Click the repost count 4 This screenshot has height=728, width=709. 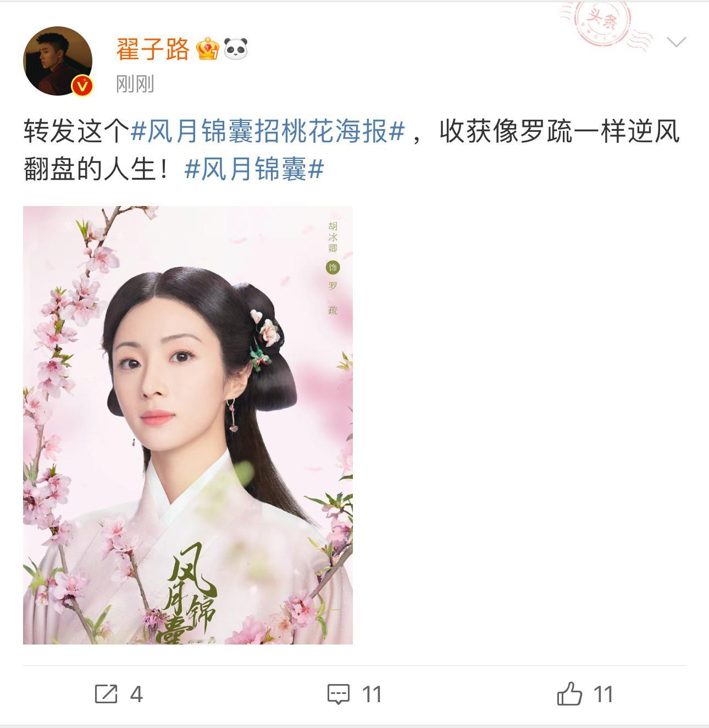pos(136,694)
